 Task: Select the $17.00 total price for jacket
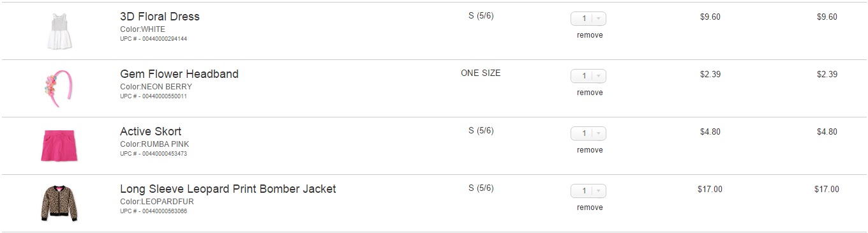(827, 190)
